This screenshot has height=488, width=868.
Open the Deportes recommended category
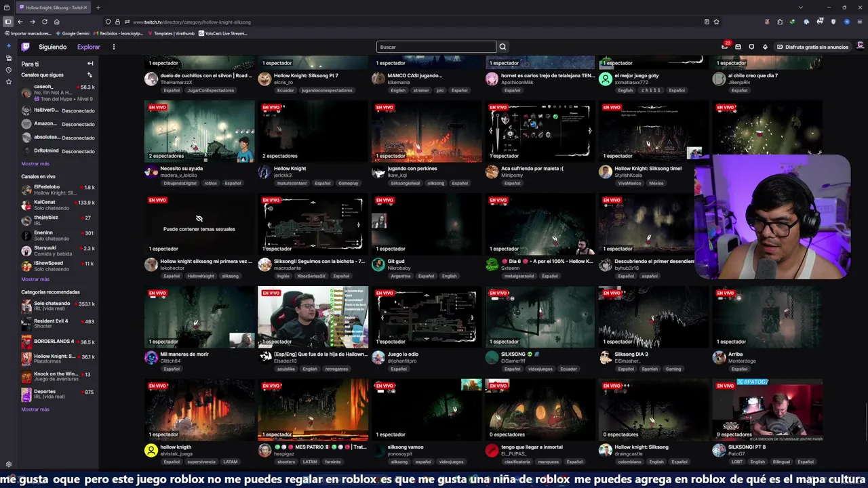pyautogui.click(x=58, y=394)
